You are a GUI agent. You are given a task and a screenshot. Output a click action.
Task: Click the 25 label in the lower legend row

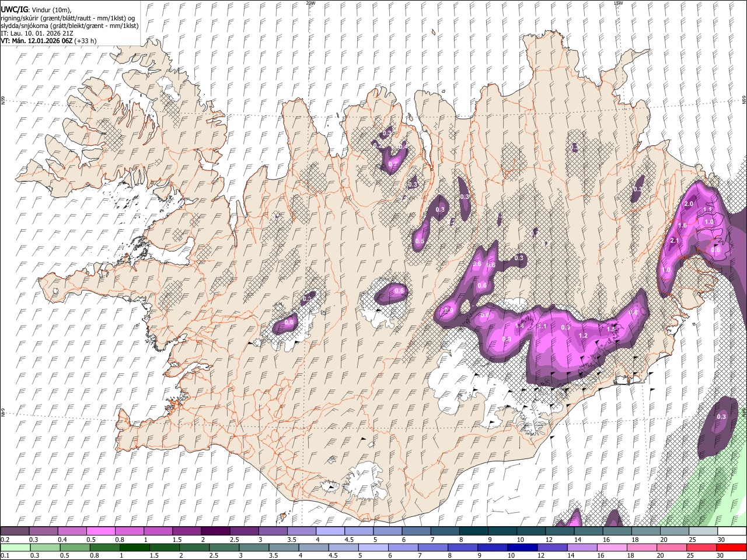pyautogui.click(x=692, y=555)
